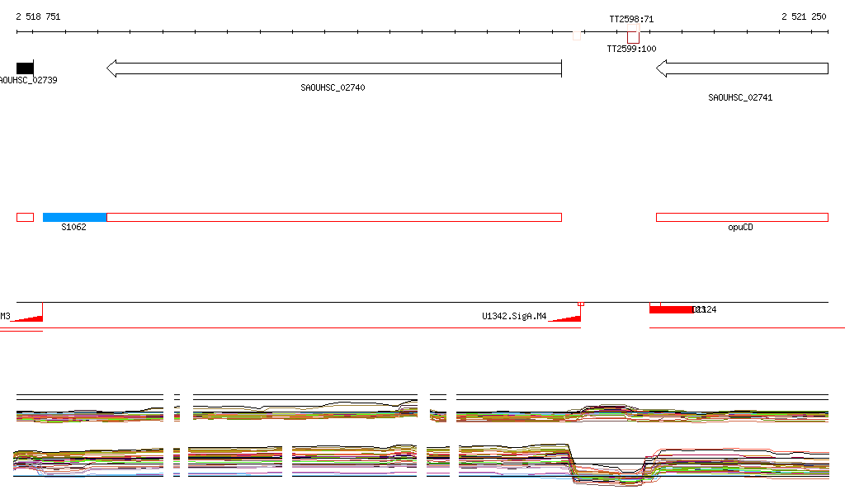845x504 pixels.
Task: Click the U1342.SigA.M4 label
Action: pos(514,316)
